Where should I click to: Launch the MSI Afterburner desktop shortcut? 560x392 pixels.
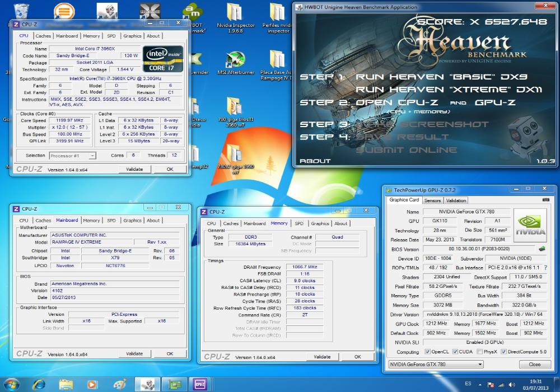235,63
